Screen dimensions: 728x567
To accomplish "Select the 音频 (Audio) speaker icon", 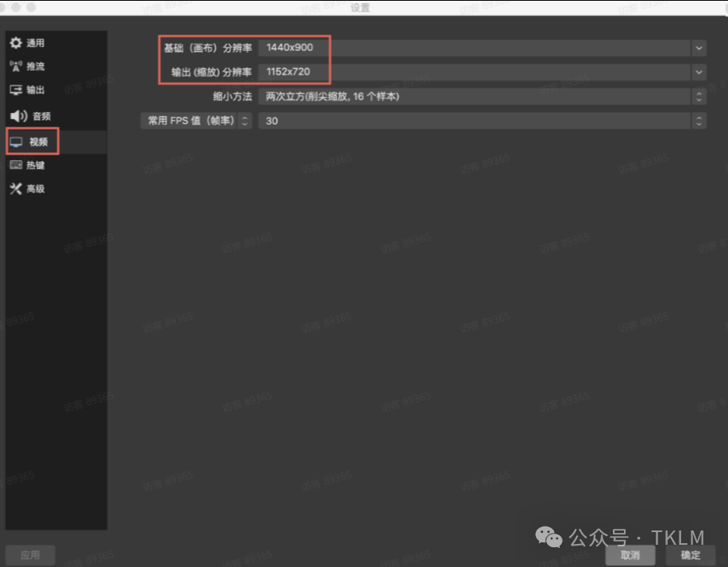I will (16, 116).
